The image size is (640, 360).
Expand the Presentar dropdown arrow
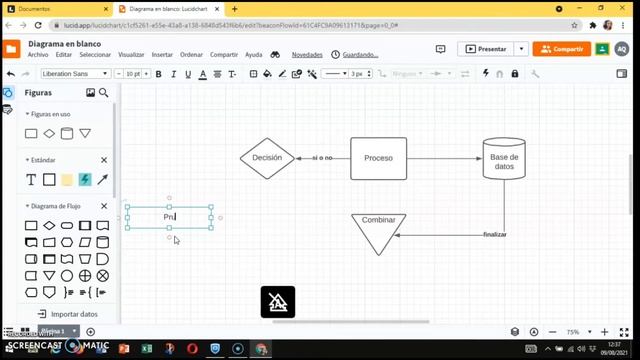[521, 49]
